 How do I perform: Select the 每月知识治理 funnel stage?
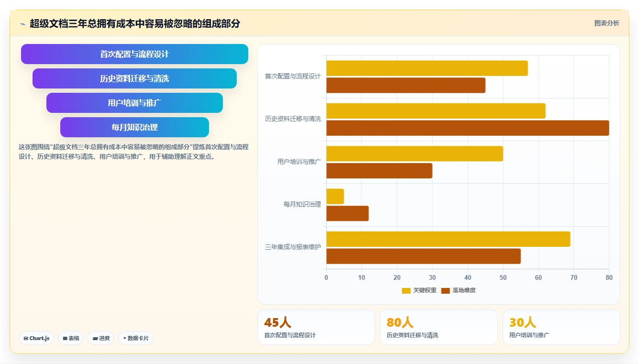tap(134, 127)
